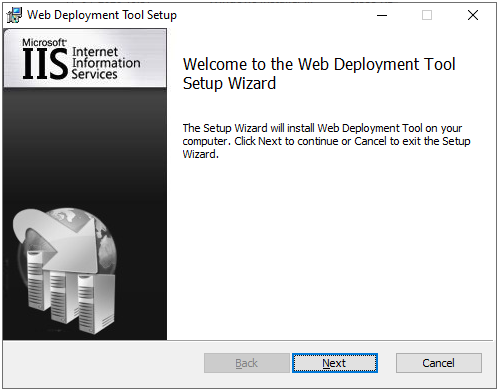Viewport: 499px width, 391px height.
Task: Click the Next button to continue setup
Action: (335, 363)
